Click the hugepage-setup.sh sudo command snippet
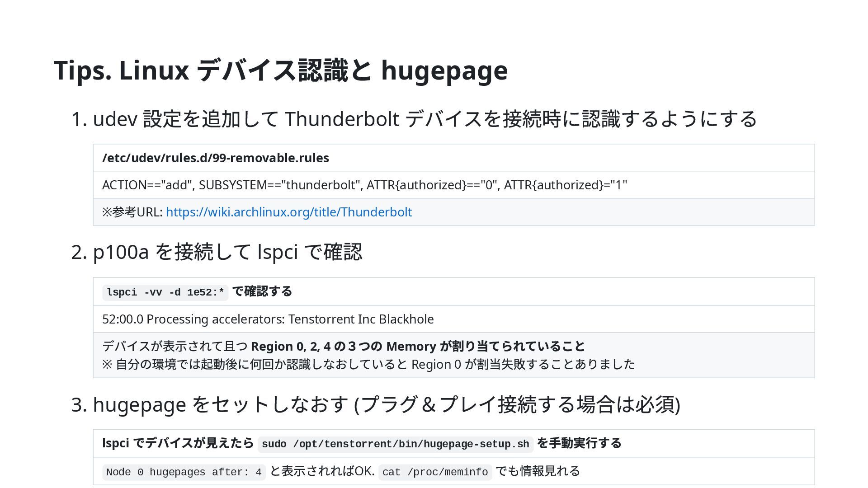The height and width of the screenshot is (488, 868). click(x=395, y=444)
